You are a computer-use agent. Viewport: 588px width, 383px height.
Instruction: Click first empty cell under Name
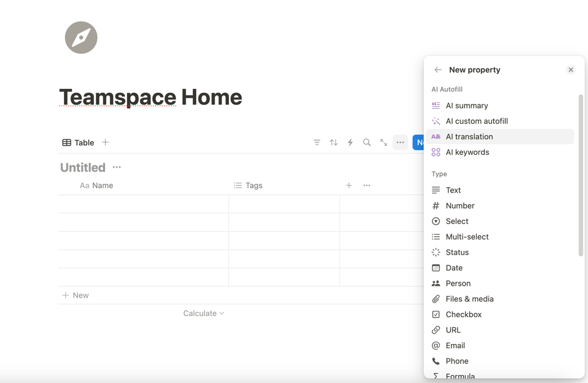(143, 204)
